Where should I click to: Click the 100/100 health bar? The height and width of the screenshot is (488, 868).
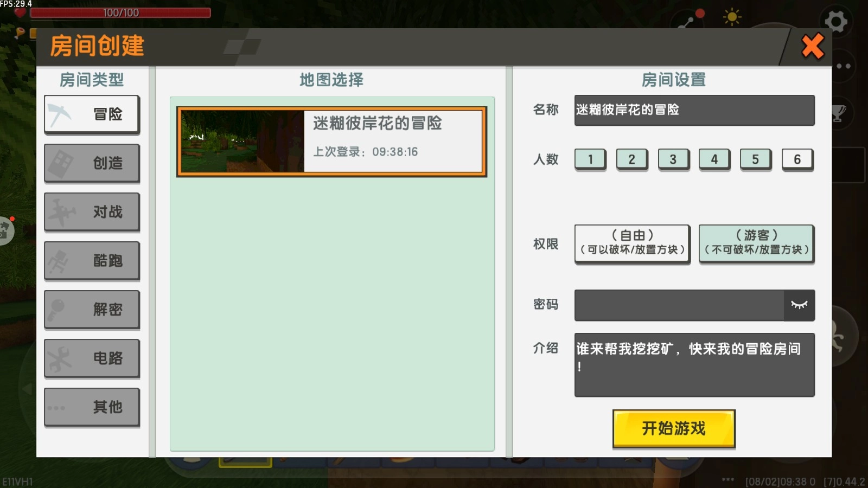(x=120, y=12)
